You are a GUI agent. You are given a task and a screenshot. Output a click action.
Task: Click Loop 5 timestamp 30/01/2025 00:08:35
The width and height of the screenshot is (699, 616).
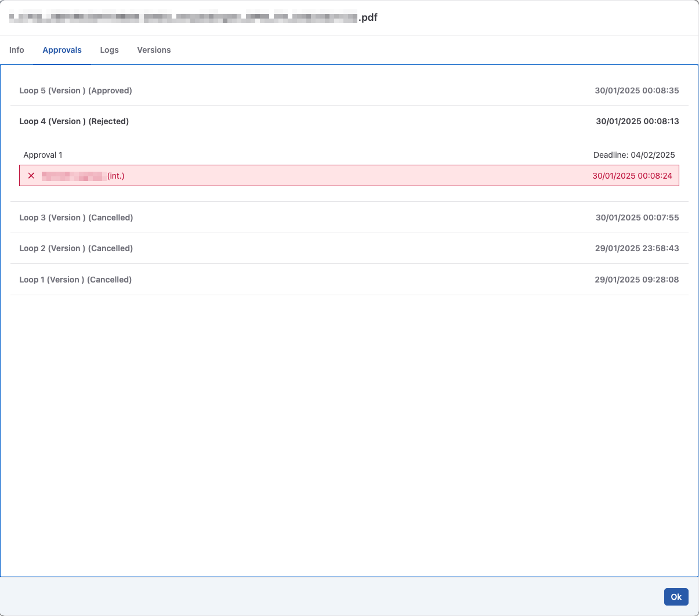(636, 90)
